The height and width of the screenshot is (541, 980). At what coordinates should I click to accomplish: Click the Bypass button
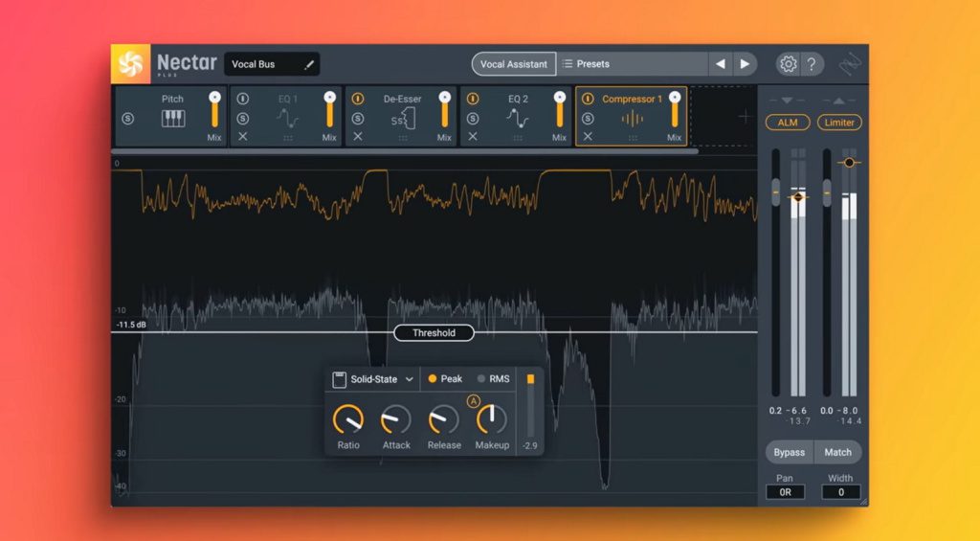pos(790,452)
